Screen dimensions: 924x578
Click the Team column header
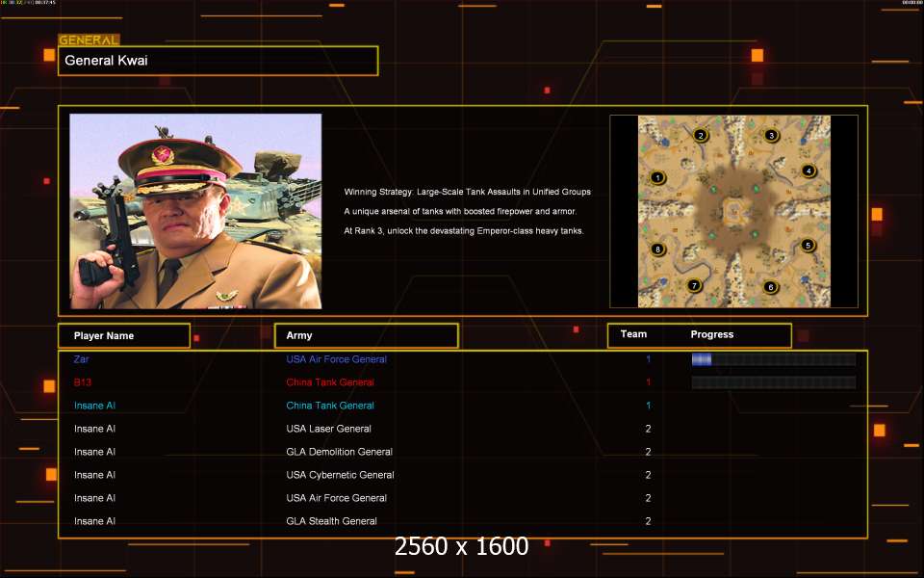click(633, 334)
